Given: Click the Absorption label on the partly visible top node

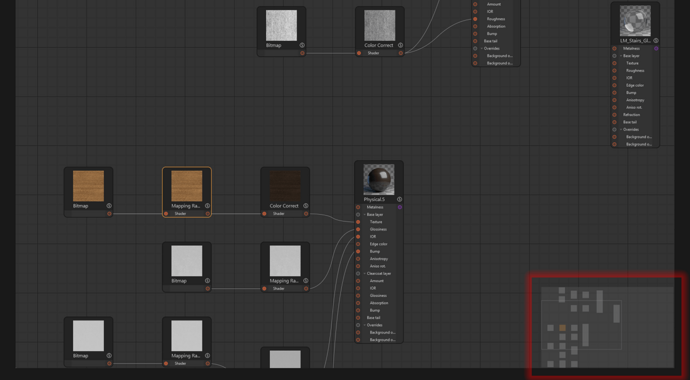Looking at the screenshot, I should point(496,26).
